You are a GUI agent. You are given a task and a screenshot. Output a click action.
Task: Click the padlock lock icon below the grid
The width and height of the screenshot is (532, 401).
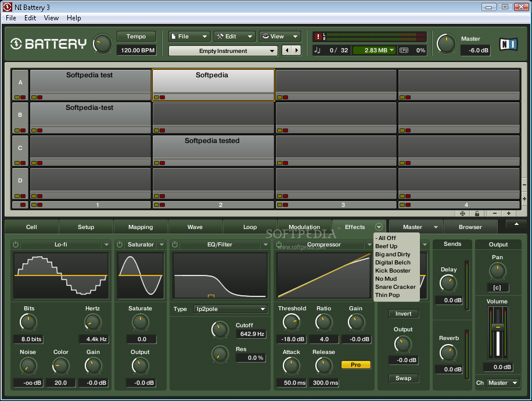pos(477,213)
